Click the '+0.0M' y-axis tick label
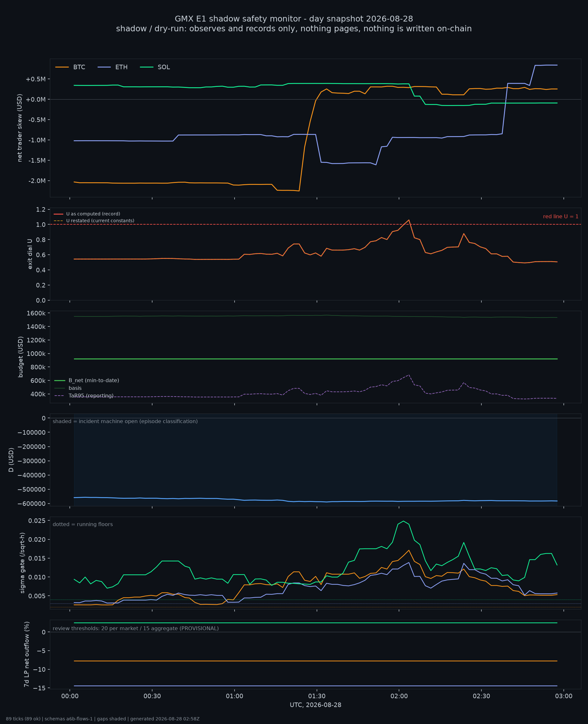 pos(36,100)
